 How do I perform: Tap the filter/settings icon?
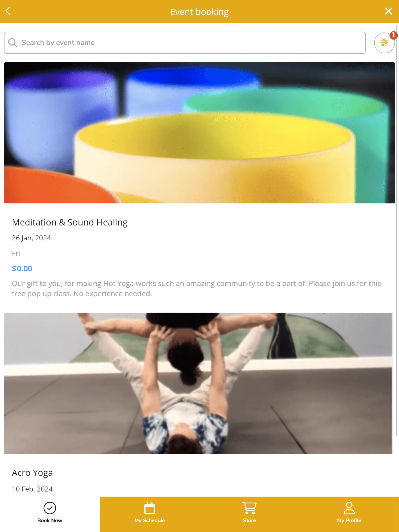[x=384, y=42]
